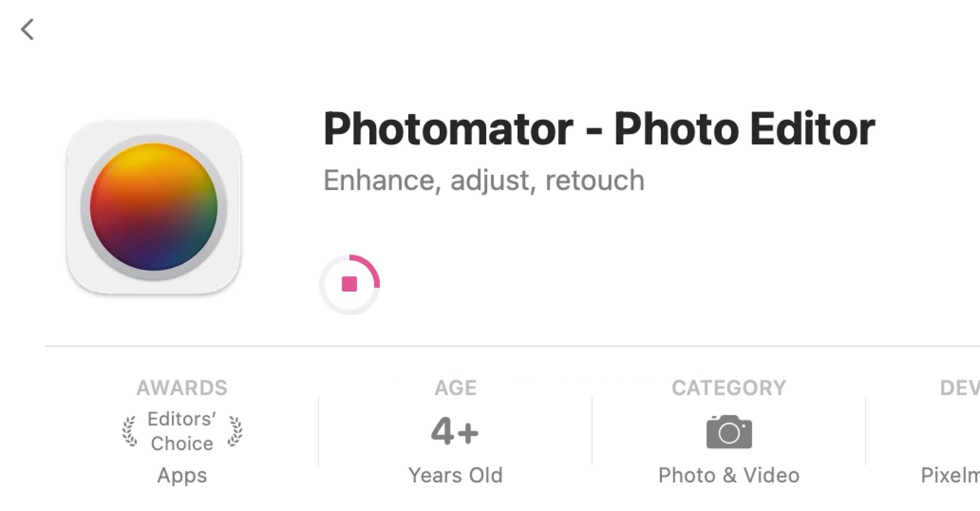Click the pink stop square icon
The height and width of the screenshot is (511, 980).
tap(349, 284)
